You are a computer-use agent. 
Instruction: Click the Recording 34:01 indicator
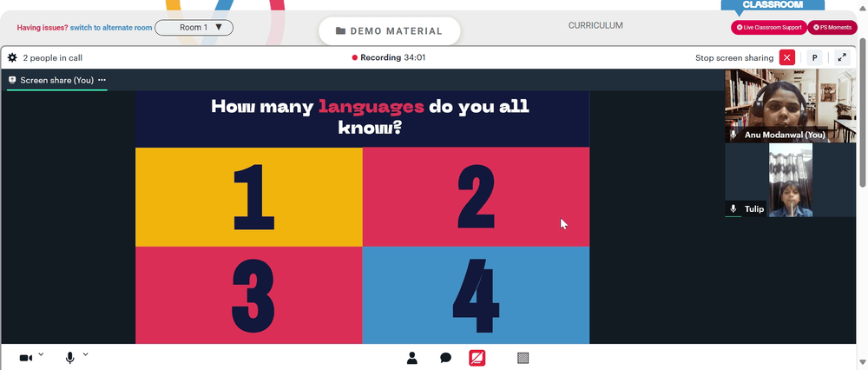pos(389,57)
